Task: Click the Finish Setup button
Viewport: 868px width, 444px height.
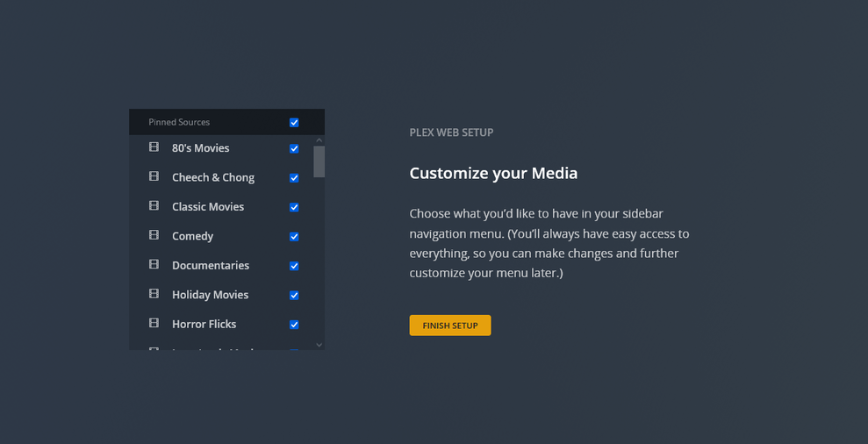Action: pyautogui.click(x=450, y=326)
